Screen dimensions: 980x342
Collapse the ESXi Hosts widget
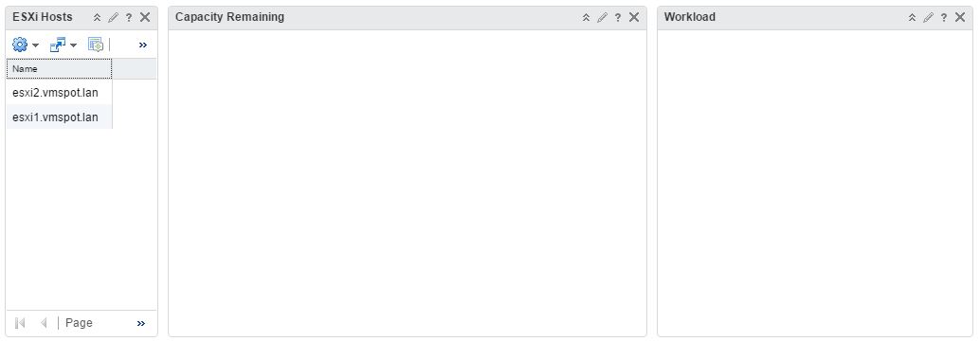click(x=97, y=17)
